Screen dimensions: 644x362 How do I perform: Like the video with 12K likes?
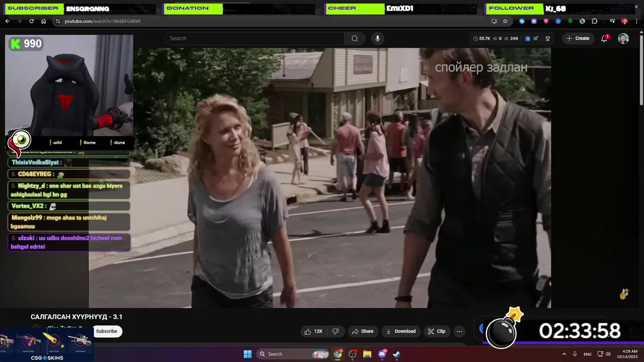pyautogui.click(x=313, y=331)
